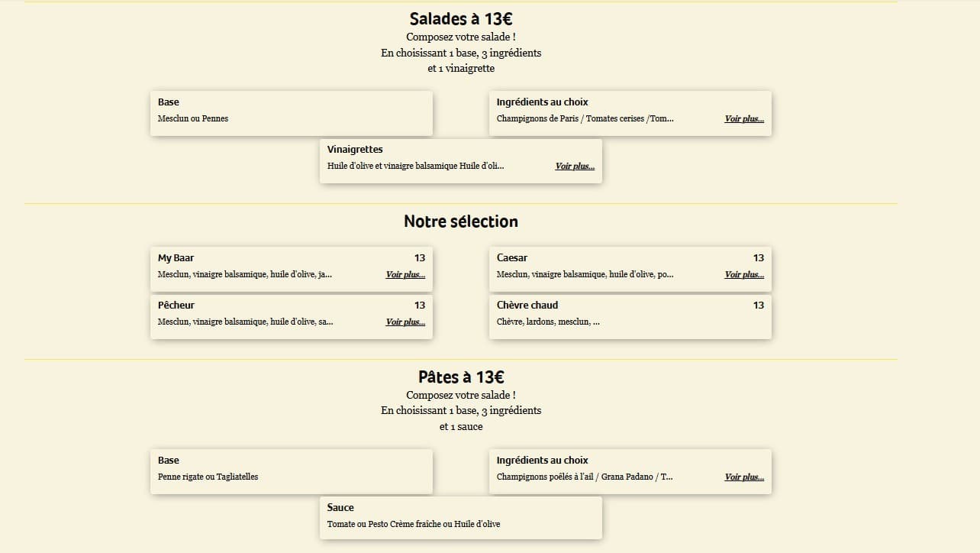This screenshot has height=553, width=980.
Task: Expand "Voir plus..." on the Pêcheur salad
Action: (405, 322)
